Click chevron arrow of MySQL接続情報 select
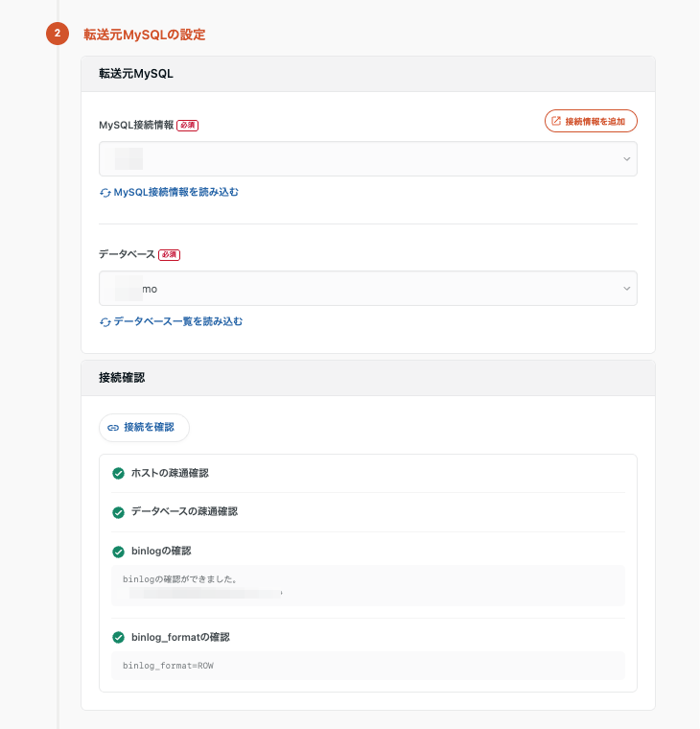The width and height of the screenshot is (700, 729). [x=626, y=159]
